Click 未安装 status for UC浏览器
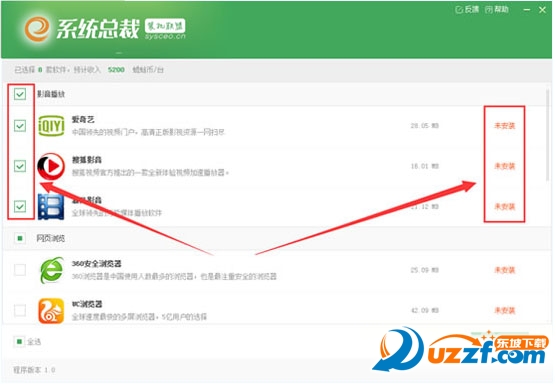 coord(505,310)
